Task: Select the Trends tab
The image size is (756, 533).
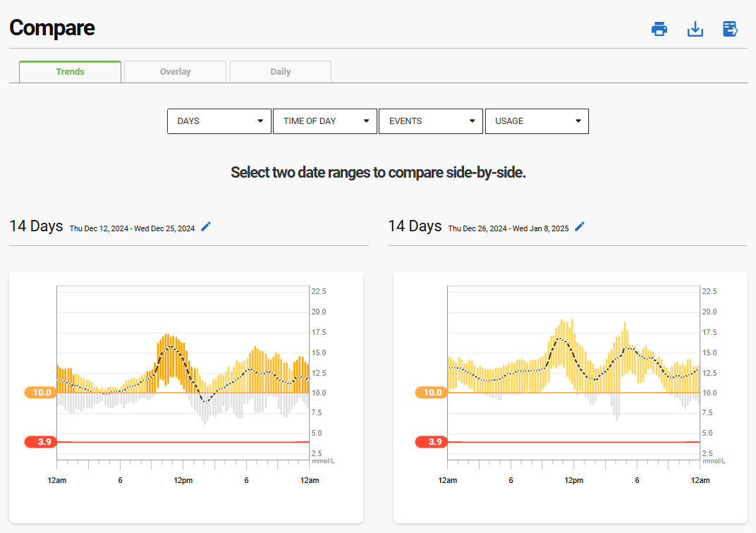Action: click(70, 71)
